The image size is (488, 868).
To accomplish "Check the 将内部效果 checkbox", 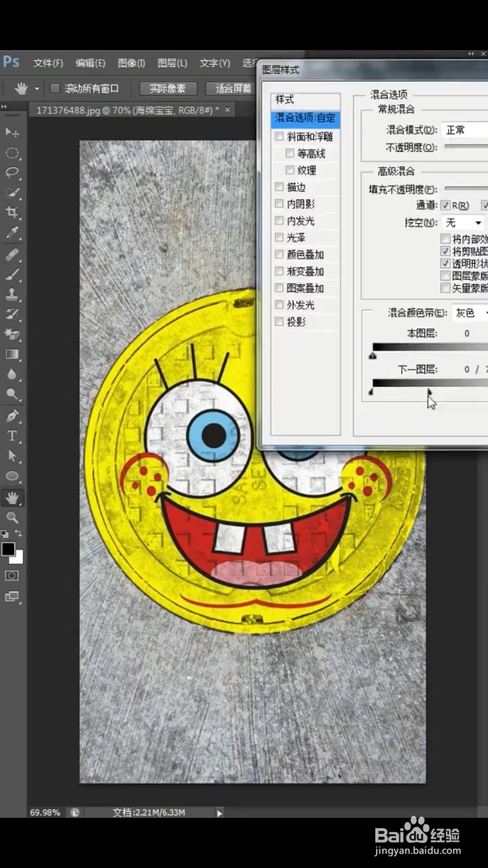I will [445, 239].
